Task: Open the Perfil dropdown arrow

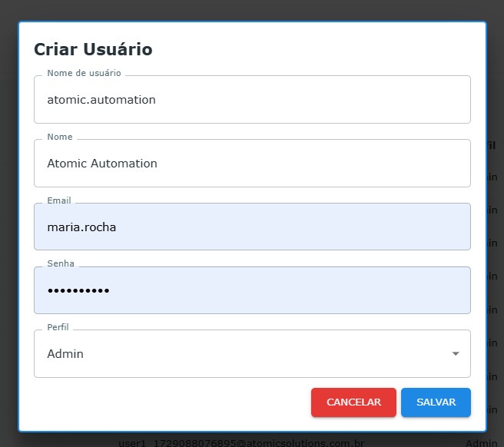Action: pos(455,353)
